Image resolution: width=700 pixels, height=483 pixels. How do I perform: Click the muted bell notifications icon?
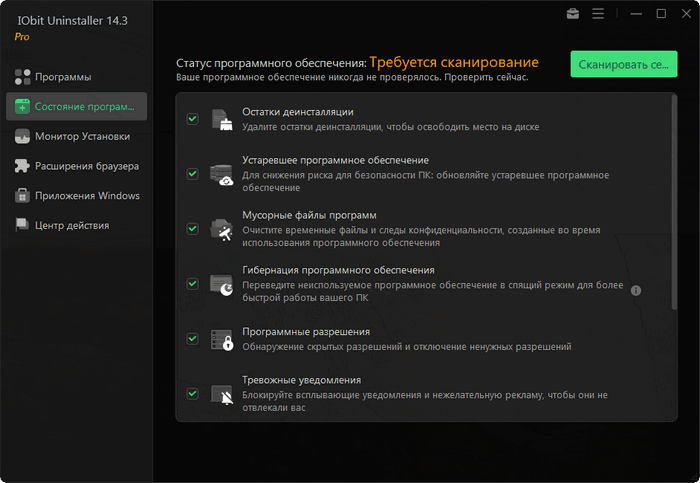pyautogui.click(x=222, y=394)
